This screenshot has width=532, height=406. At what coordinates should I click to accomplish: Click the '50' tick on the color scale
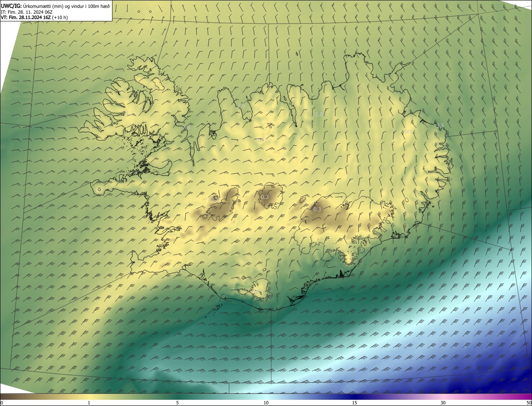529,403
